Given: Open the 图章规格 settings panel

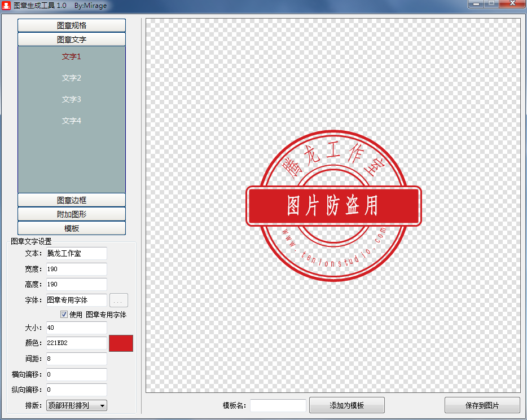Looking at the screenshot, I should [x=71, y=25].
